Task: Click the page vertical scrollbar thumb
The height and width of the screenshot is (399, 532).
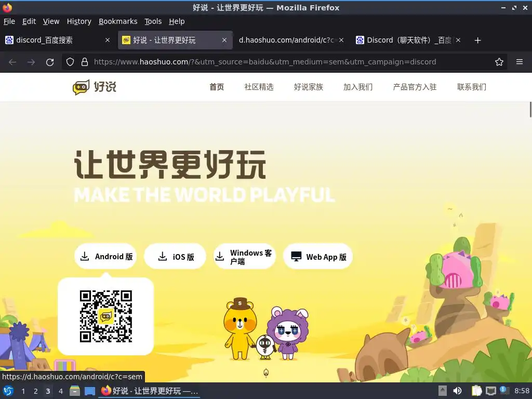Action: (x=530, y=110)
